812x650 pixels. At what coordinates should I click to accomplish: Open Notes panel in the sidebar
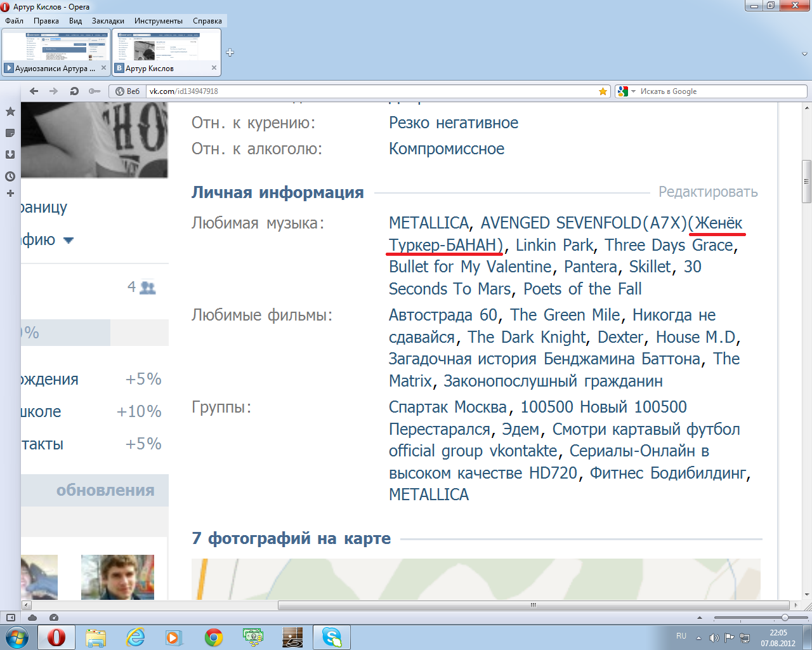[10, 133]
